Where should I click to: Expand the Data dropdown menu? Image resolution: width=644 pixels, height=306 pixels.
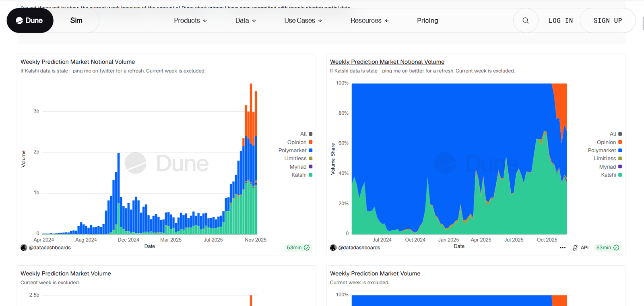246,21
